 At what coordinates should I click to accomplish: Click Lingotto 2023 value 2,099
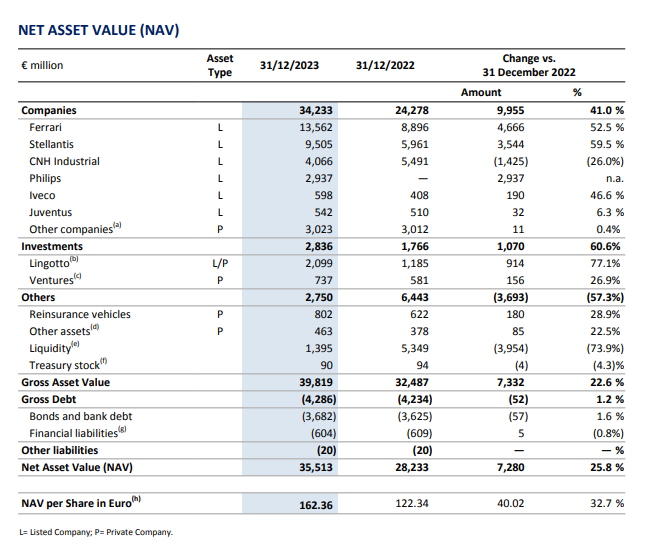click(319, 264)
